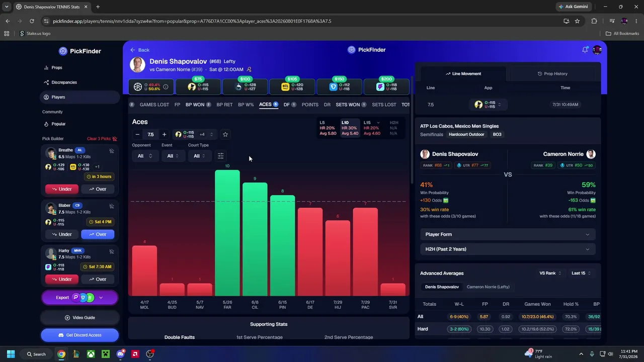
Task: Choose Under for the Breathe pick
Action: coord(61,189)
